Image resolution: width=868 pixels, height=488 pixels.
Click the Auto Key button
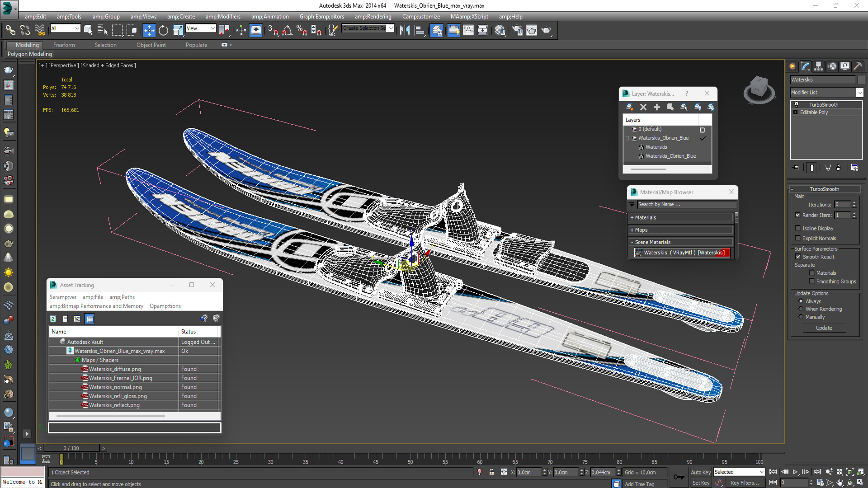click(x=700, y=472)
